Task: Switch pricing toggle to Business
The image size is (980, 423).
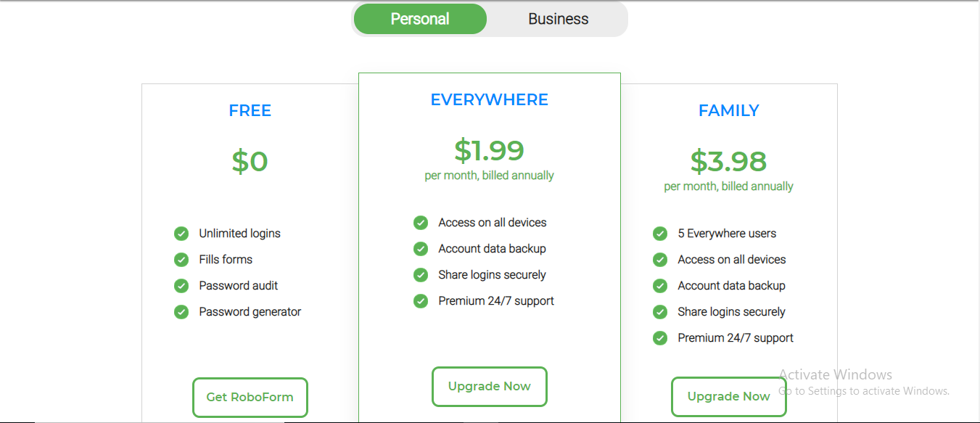Action: (x=558, y=19)
